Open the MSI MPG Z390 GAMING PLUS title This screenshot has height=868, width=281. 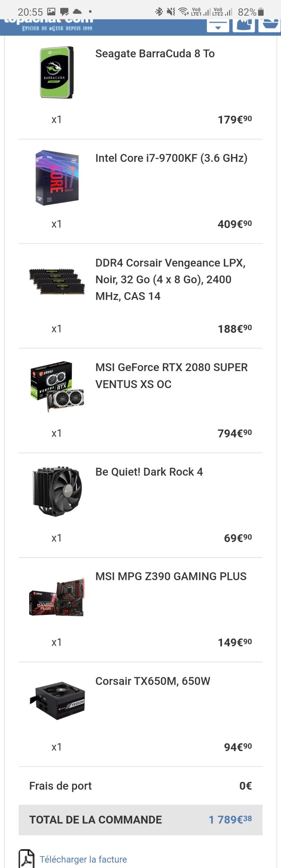(x=171, y=576)
